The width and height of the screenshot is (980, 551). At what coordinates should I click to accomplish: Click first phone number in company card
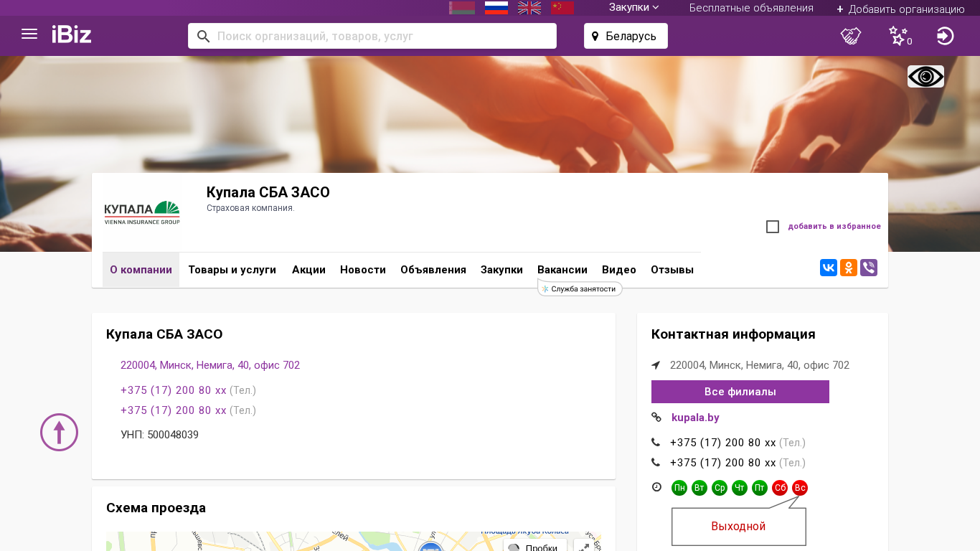[x=174, y=390]
